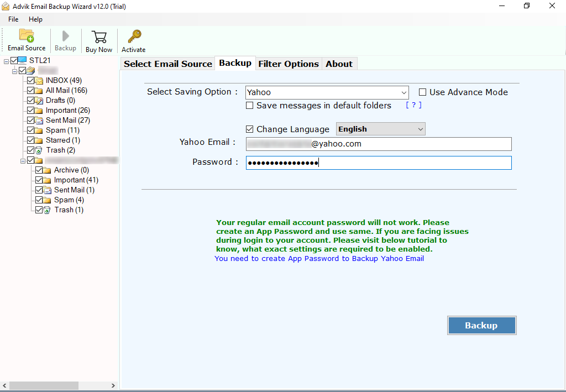Viewport: 566px width, 392px height.
Task: Enable Save messages in default folders
Action: tap(249, 106)
